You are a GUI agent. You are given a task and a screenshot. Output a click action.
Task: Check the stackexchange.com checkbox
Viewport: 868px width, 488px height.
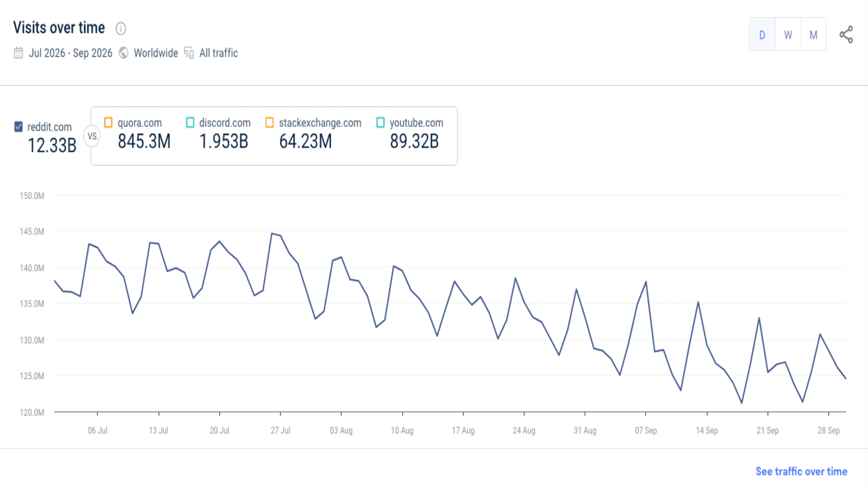coord(270,123)
